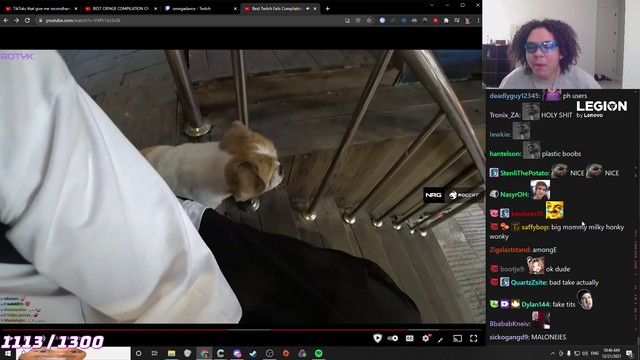This screenshot has height=360, width=640.
Task: Open the Extensions puzzle-piece menu
Action: click(446, 20)
